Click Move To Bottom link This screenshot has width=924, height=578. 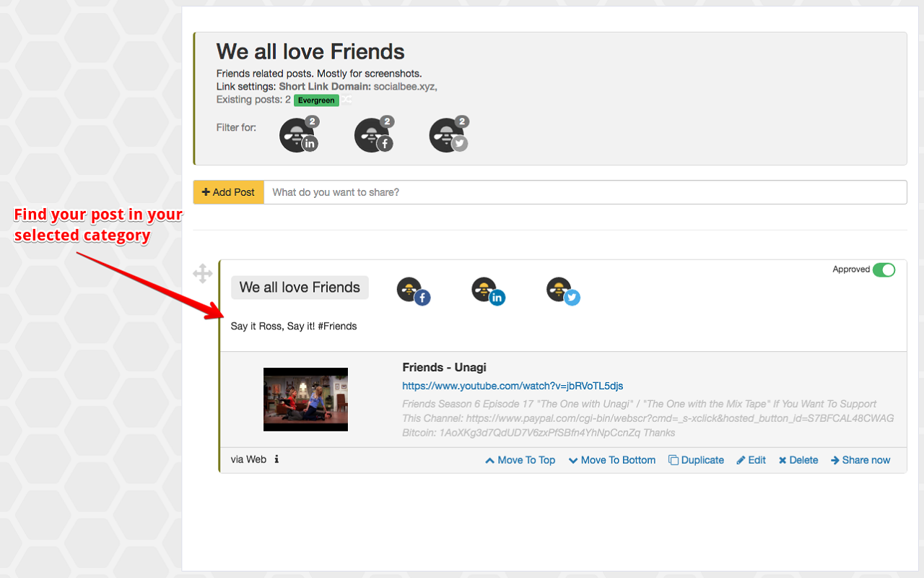pos(612,460)
